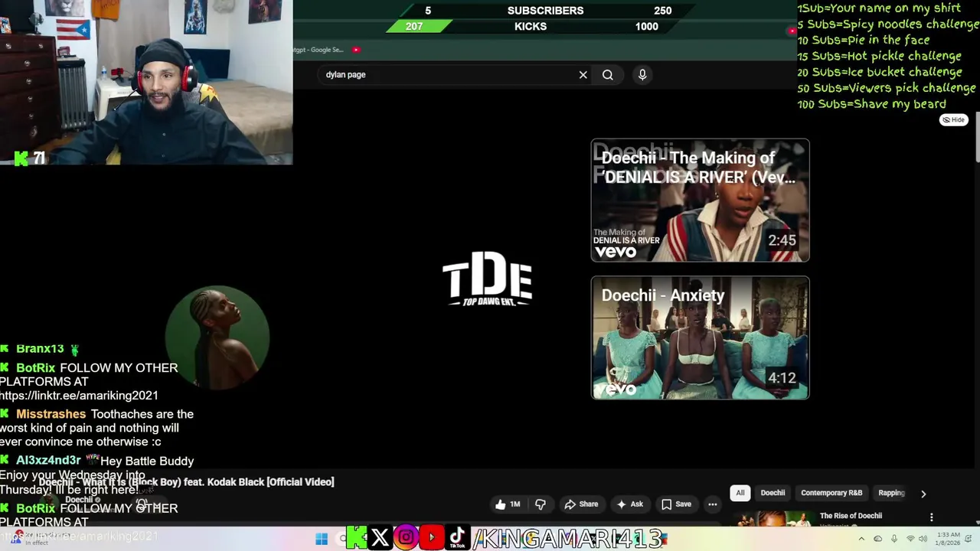Click the TDE Top Dawg Ent. logo
This screenshot has height=551, width=980.
[487, 279]
